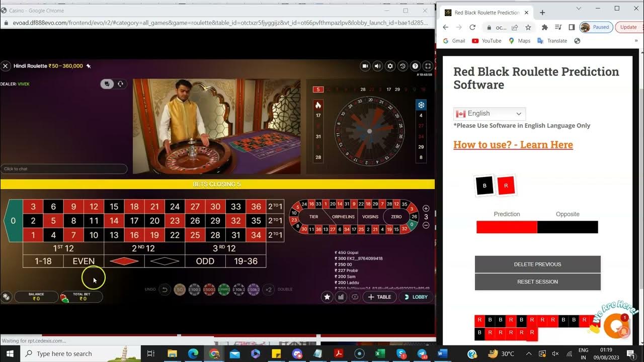Open the Gmail bookmark
The height and width of the screenshot is (362, 644).
pyautogui.click(x=454, y=41)
